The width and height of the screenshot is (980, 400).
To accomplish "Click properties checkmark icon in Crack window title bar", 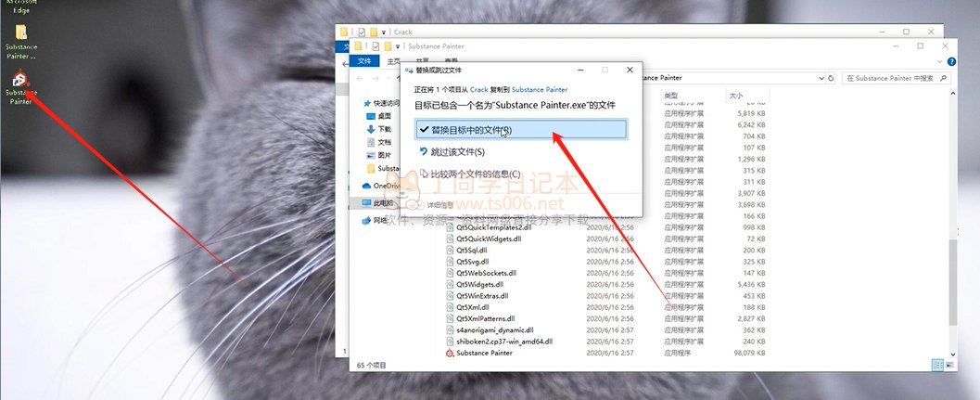I will click(x=361, y=32).
